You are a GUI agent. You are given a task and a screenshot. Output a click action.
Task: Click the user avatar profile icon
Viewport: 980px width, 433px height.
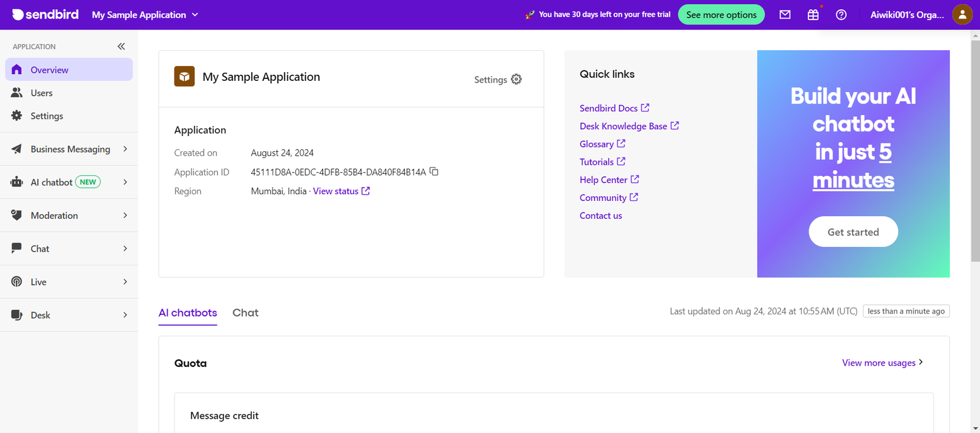pos(963,15)
